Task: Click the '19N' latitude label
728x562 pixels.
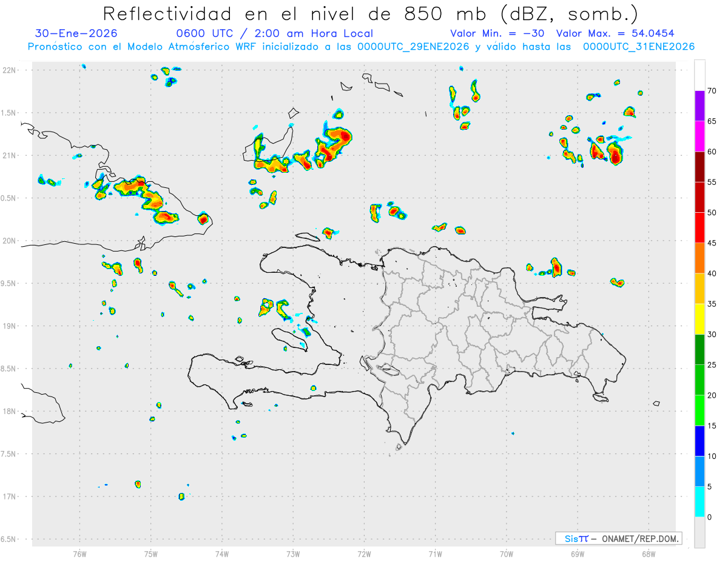Action: pyautogui.click(x=10, y=326)
